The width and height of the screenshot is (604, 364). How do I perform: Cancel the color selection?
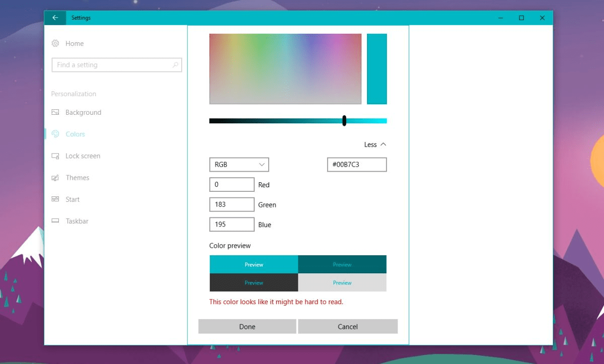point(348,326)
